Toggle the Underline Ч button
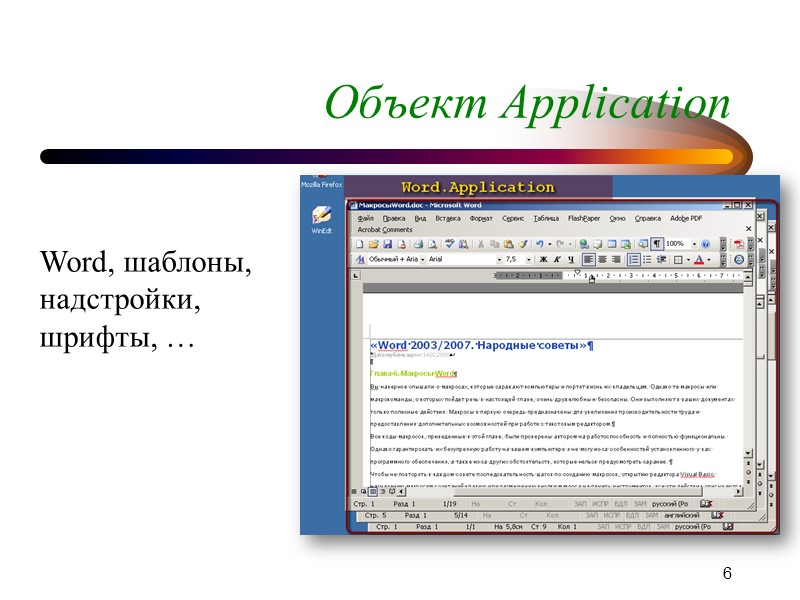This screenshot has height=600, width=800. point(571,259)
